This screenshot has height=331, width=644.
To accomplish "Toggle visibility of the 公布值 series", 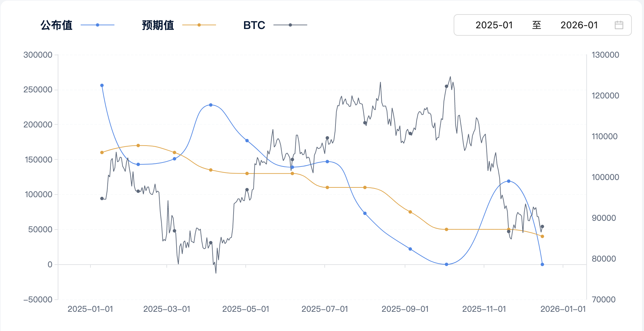I will point(56,25).
